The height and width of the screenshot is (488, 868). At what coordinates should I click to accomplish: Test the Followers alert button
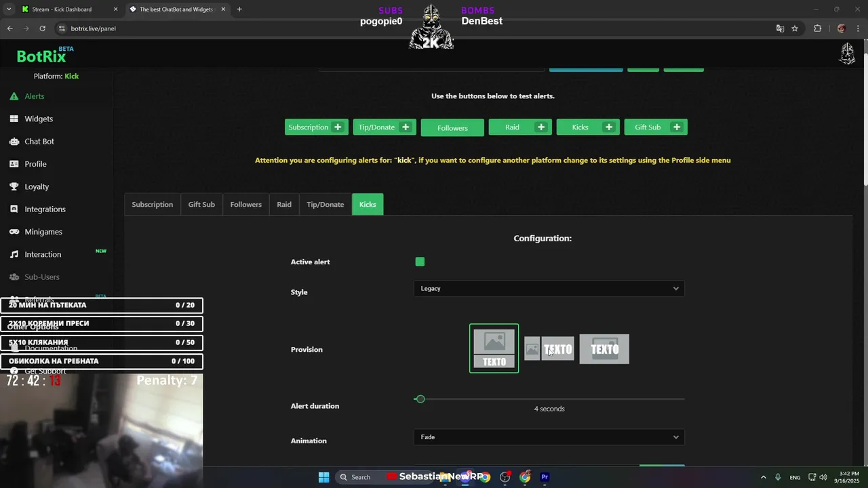[452, 127]
